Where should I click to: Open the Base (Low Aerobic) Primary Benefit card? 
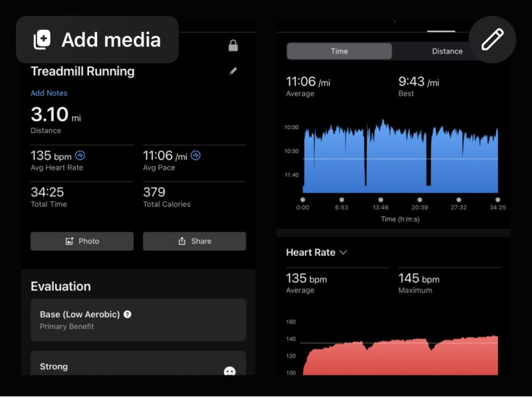(x=138, y=320)
